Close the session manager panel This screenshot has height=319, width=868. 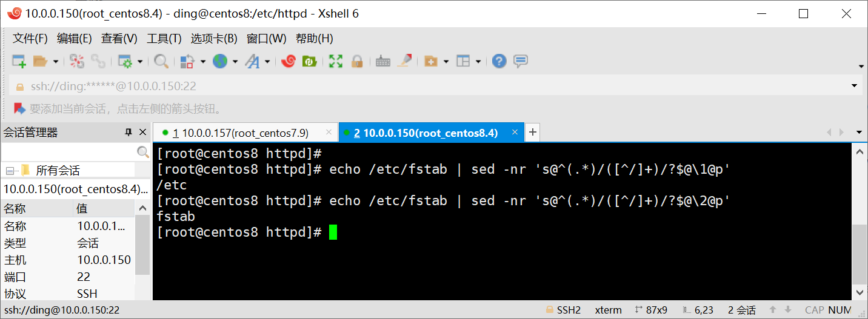143,132
